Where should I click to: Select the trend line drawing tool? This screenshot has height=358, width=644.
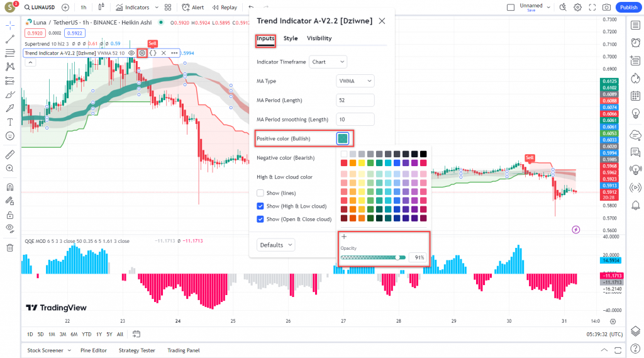(10, 39)
